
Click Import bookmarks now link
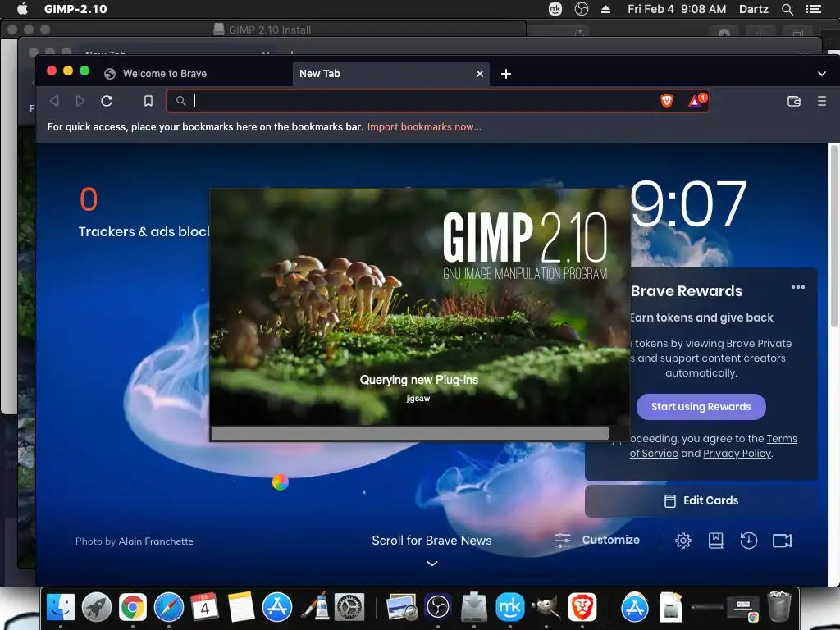point(424,127)
